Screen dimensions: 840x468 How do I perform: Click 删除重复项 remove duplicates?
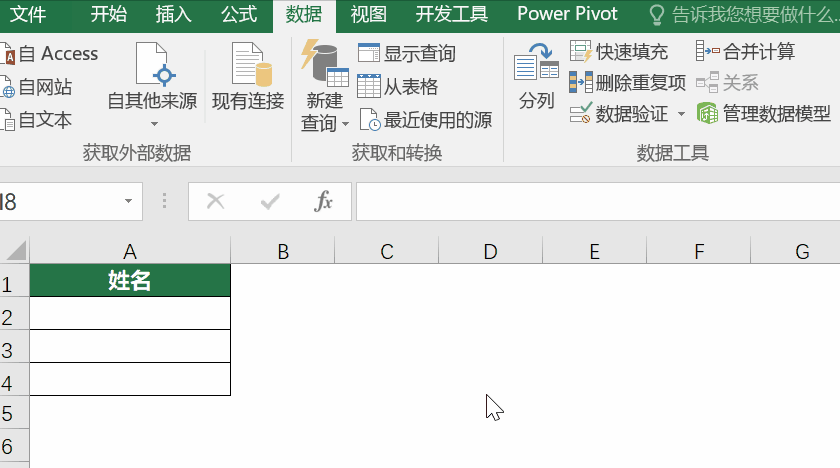click(x=627, y=83)
